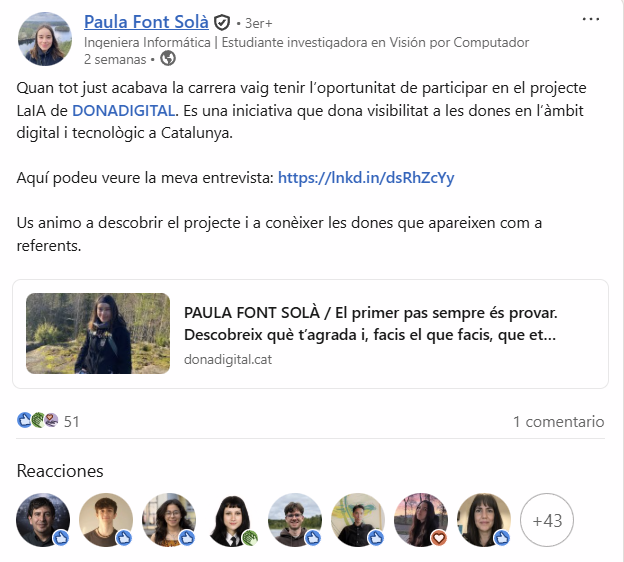Click the donadigital.cat source label
The height and width of the screenshot is (562, 624).
click(228, 359)
